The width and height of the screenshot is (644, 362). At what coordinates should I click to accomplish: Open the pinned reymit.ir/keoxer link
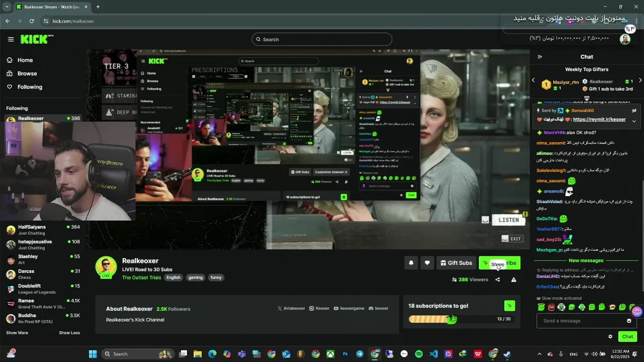(x=599, y=120)
